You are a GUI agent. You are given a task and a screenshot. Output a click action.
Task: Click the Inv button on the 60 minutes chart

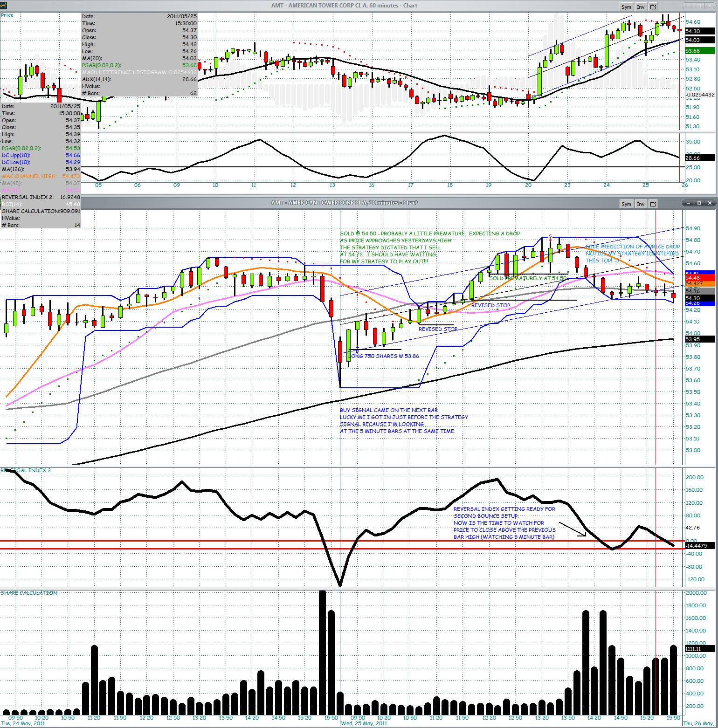coord(641,7)
